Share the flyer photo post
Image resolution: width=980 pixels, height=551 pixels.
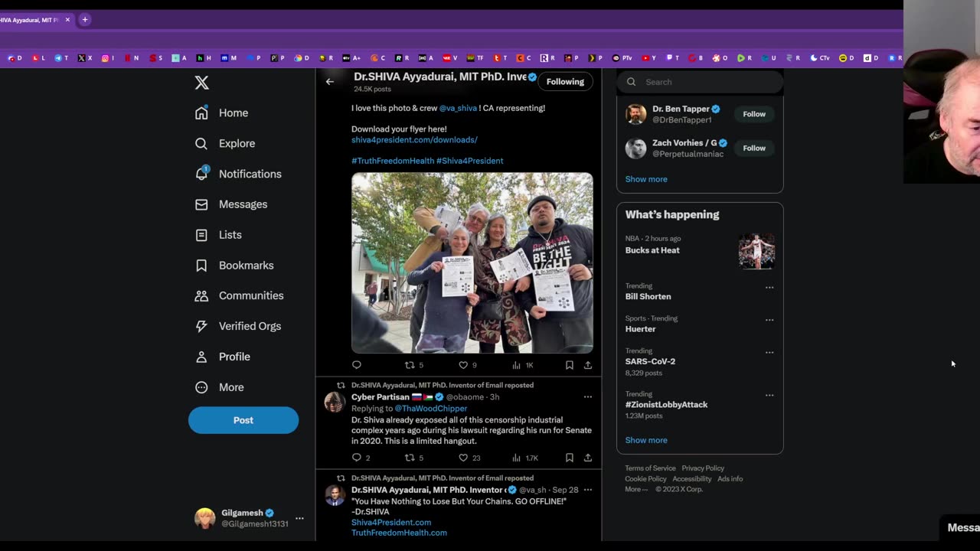click(x=588, y=365)
